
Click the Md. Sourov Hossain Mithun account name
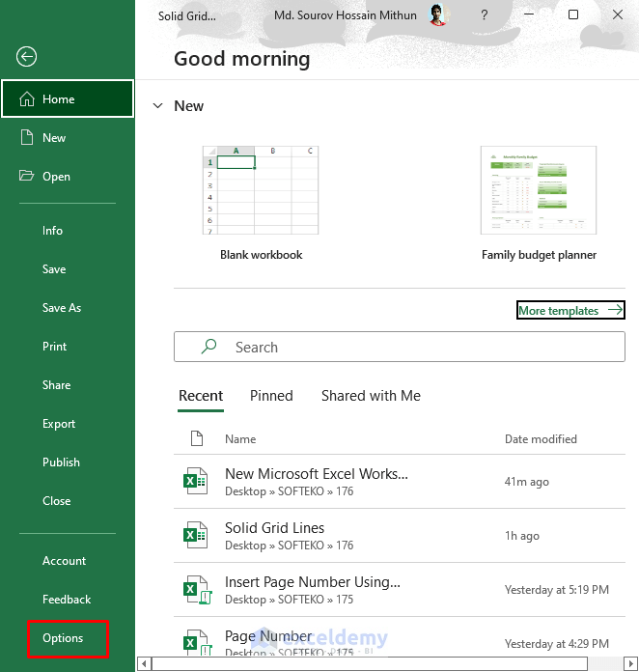[x=345, y=15]
